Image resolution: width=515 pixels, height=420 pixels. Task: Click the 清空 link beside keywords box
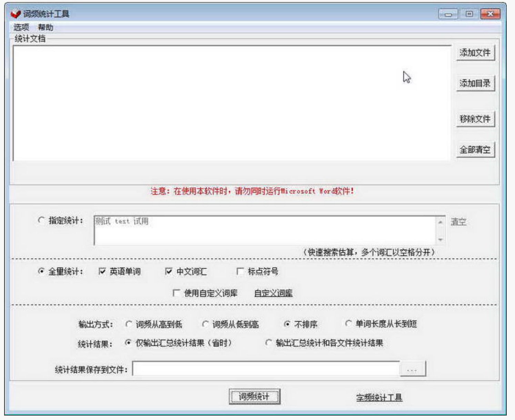click(x=458, y=222)
